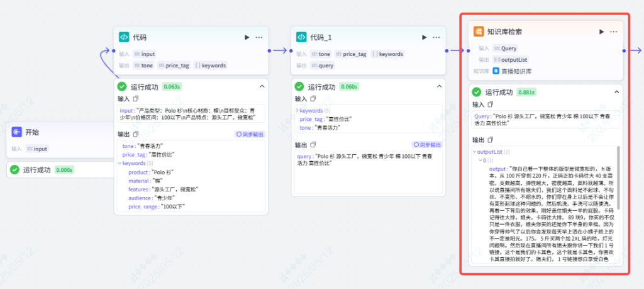Copy the 输入 of the 知识库检索 run result
Image resolution: width=644 pixels, height=289 pixels.
491,105
